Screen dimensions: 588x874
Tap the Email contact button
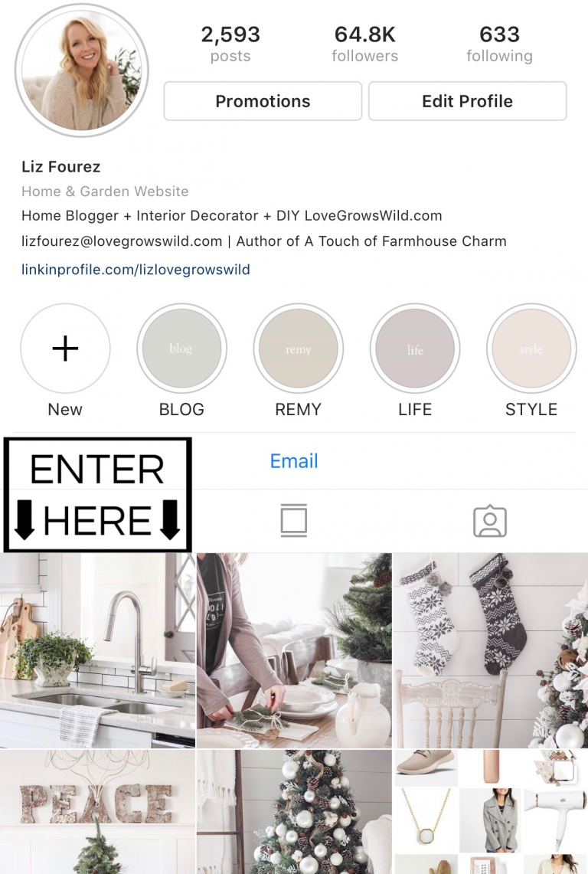pyautogui.click(x=294, y=461)
